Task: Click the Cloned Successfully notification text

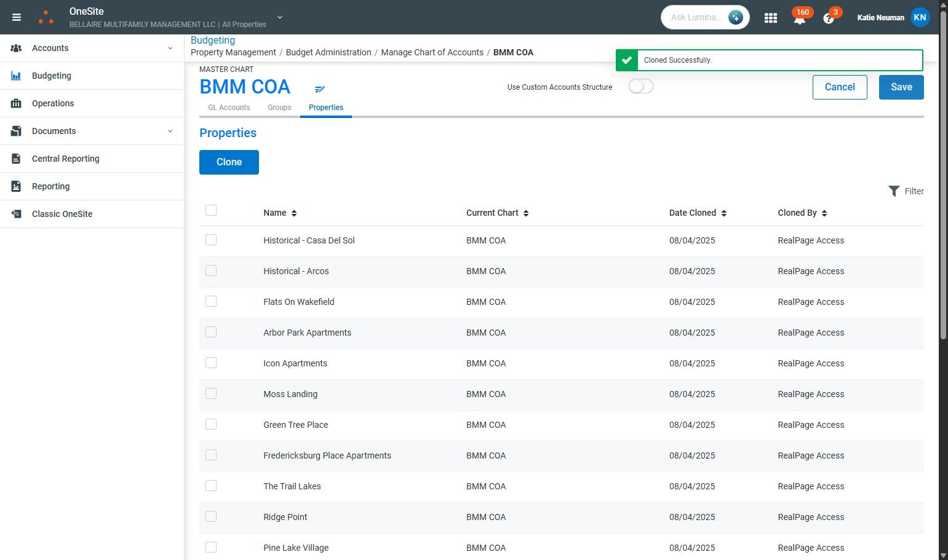Action: pyautogui.click(x=677, y=60)
